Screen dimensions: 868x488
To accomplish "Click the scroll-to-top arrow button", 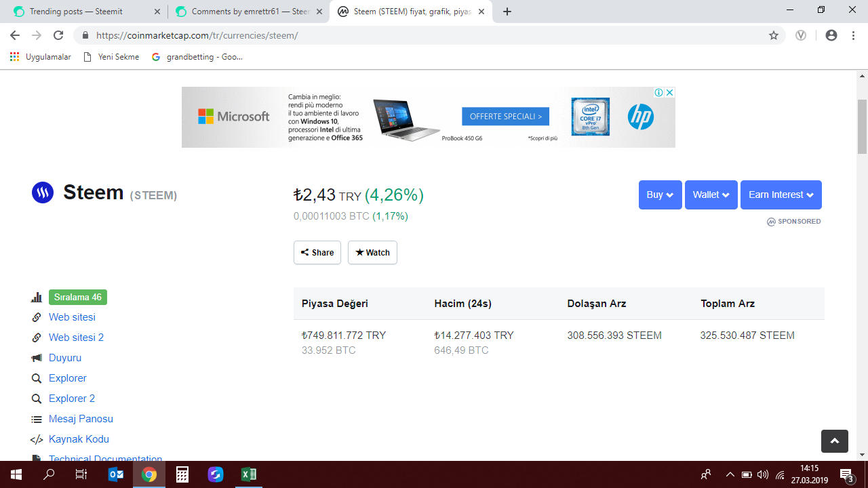I will pos(835,441).
